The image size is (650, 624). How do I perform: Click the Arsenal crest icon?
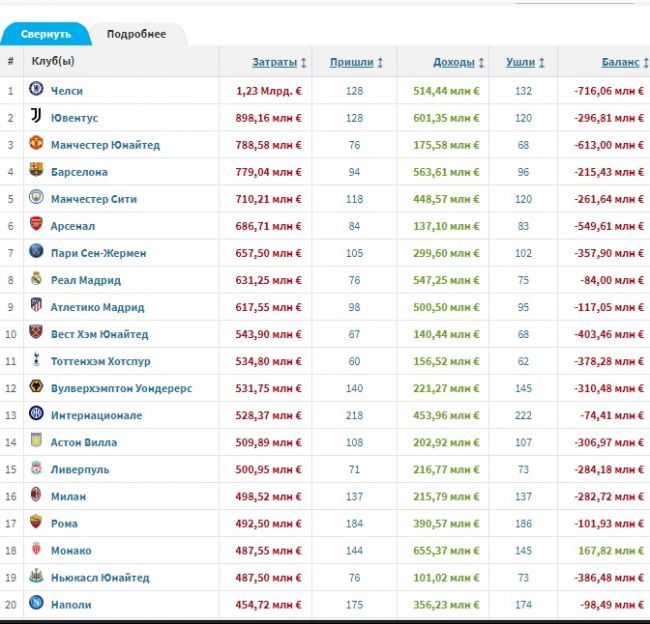point(36,224)
